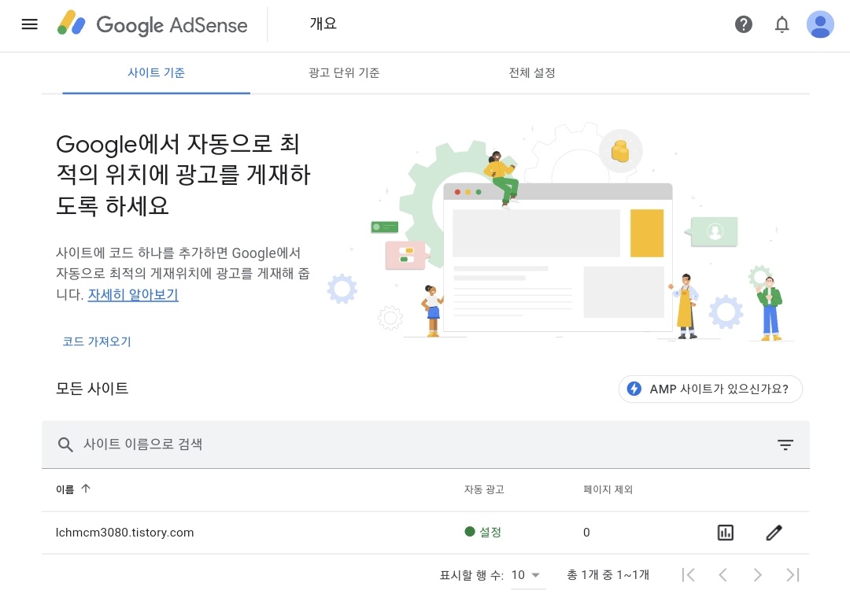Click AMP 사이트가 있으신가요? button
This screenshot has height=616, width=850.
tap(710, 389)
